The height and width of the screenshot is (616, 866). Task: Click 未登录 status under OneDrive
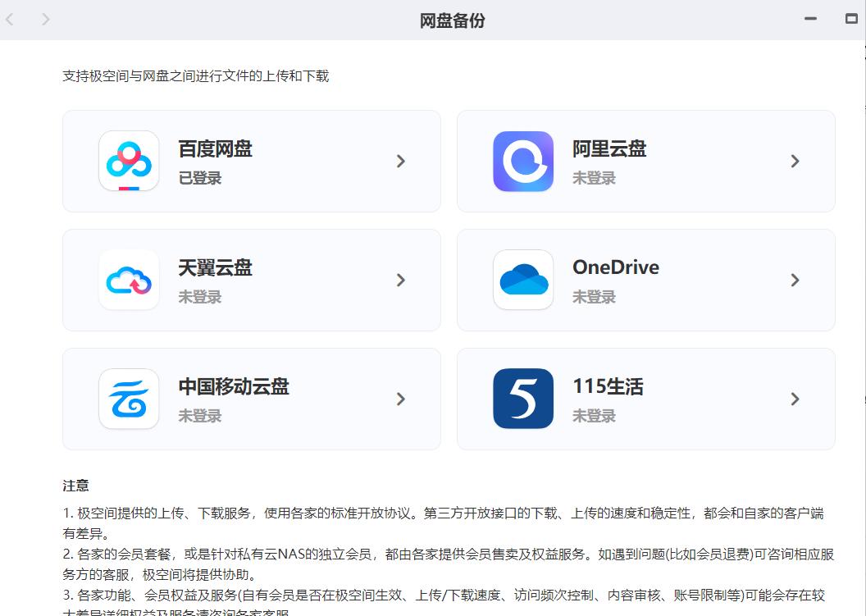(594, 297)
